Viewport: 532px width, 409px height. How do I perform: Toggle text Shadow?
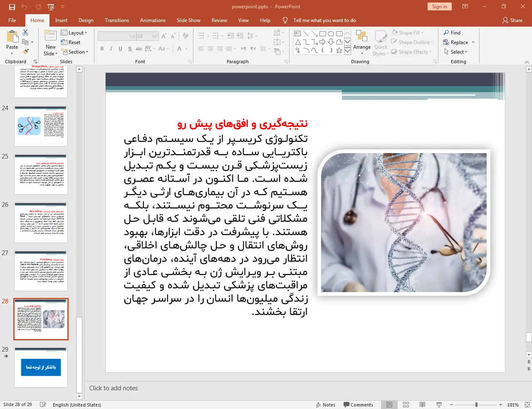pyautogui.click(x=130, y=49)
